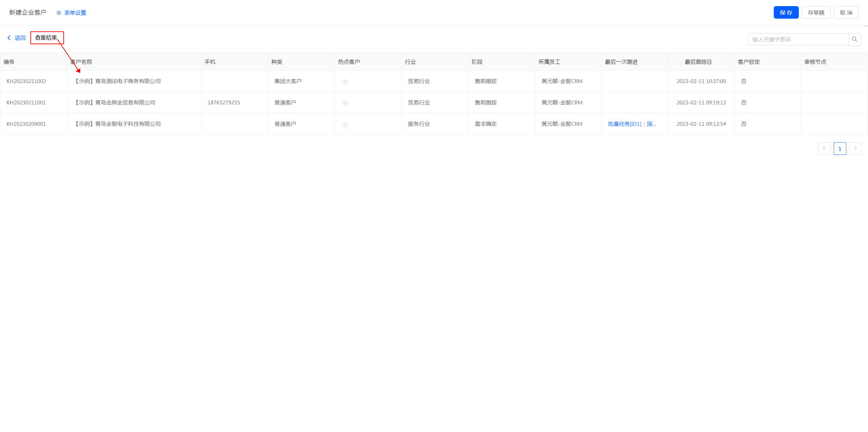This screenshot has width=868, height=432.
Task: Focus the 输入关键字查询 search field
Action: pos(798,39)
